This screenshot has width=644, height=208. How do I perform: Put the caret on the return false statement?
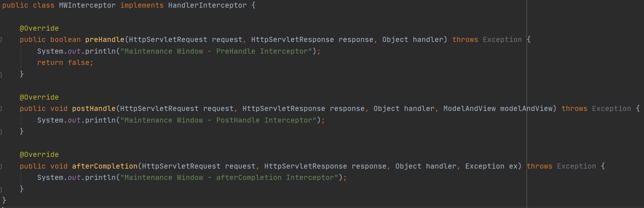[x=65, y=63]
